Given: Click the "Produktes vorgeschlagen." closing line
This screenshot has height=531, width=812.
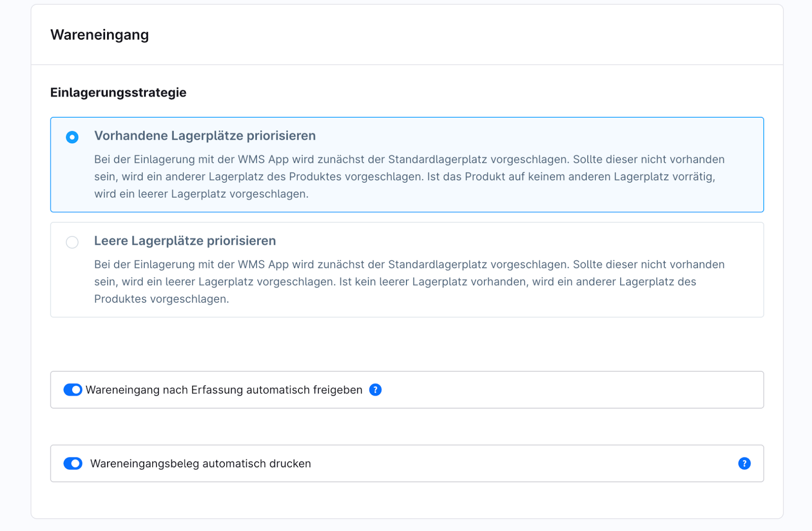Looking at the screenshot, I should tap(161, 299).
